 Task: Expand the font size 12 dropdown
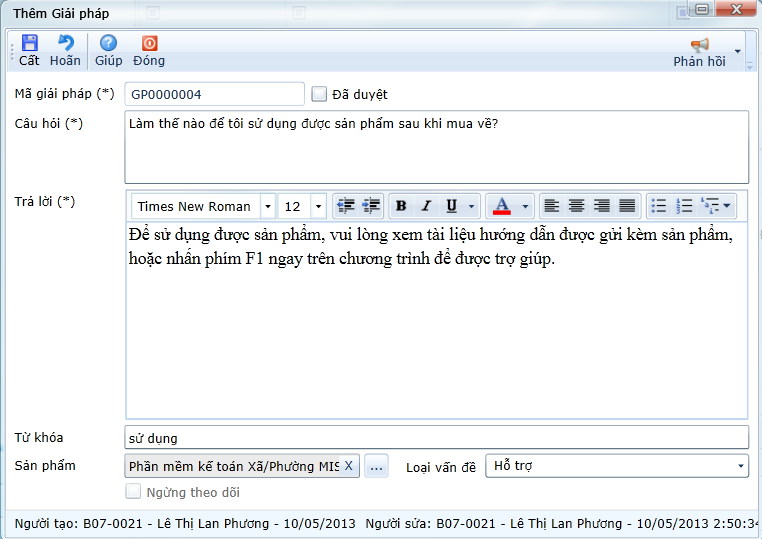click(318, 206)
